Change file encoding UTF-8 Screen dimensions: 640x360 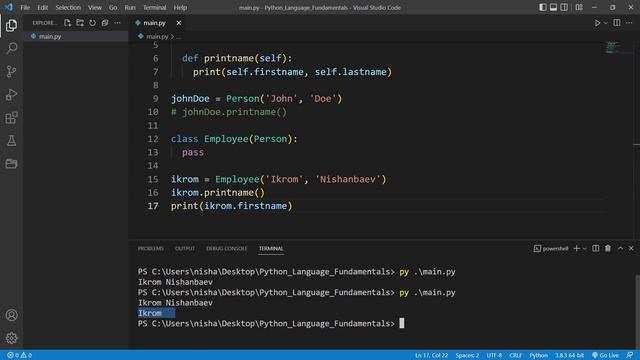494,355
